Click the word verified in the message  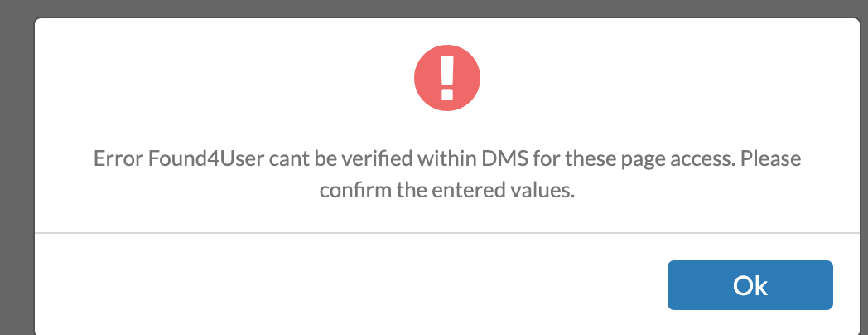(x=376, y=159)
